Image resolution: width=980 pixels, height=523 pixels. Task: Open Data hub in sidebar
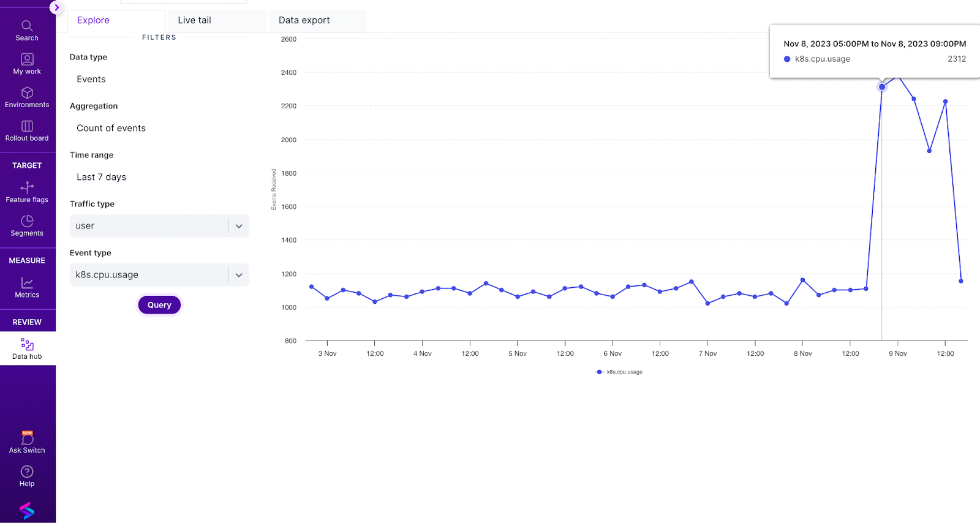(x=27, y=348)
